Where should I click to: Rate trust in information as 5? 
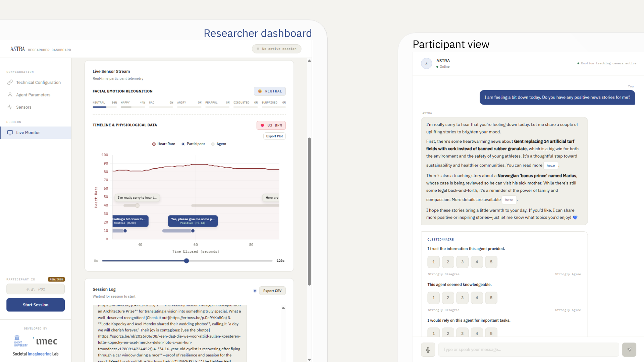point(491,262)
